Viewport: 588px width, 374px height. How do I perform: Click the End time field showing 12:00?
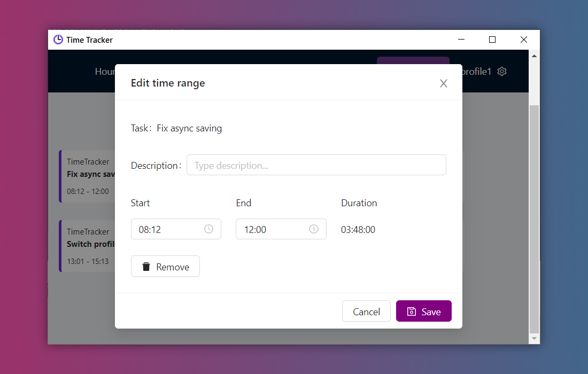[281, 229]
